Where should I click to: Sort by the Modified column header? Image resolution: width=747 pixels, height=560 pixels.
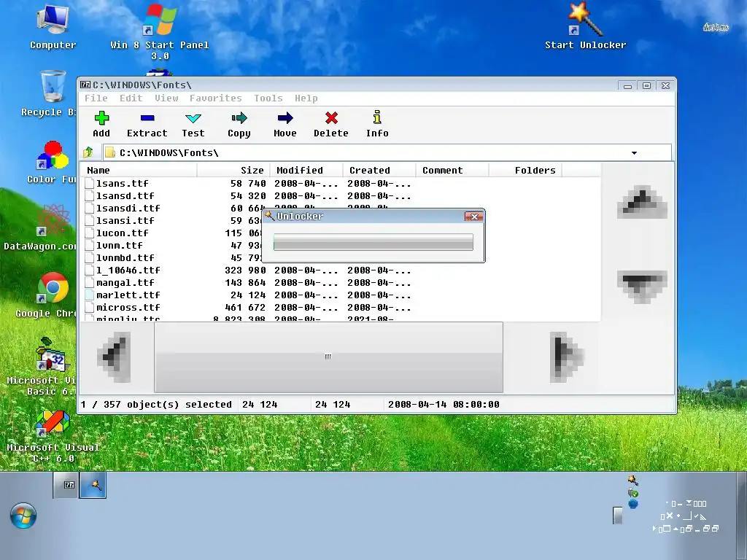pyautogui.click(x=306, y=170)
